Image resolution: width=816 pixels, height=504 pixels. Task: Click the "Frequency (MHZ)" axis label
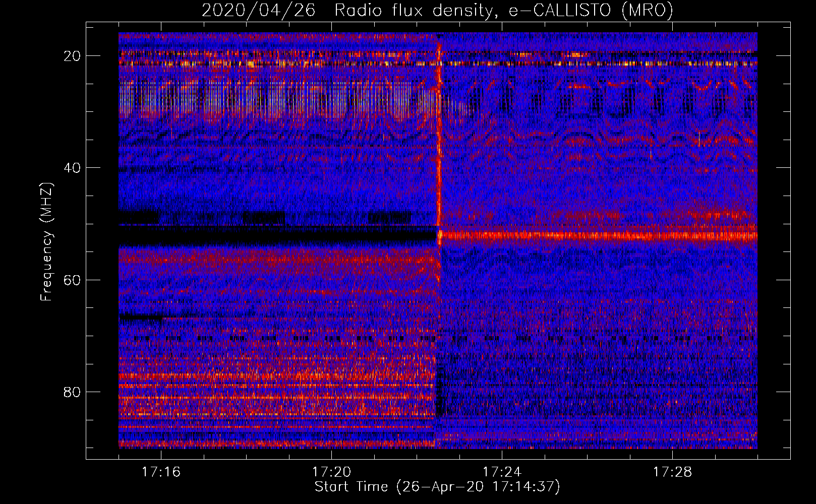[46, 242]
